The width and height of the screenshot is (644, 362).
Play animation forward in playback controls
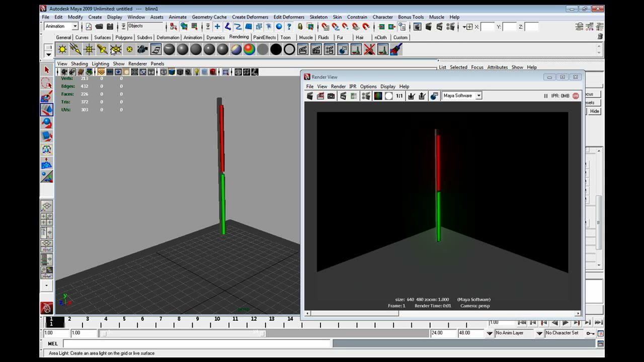[565, 323]
